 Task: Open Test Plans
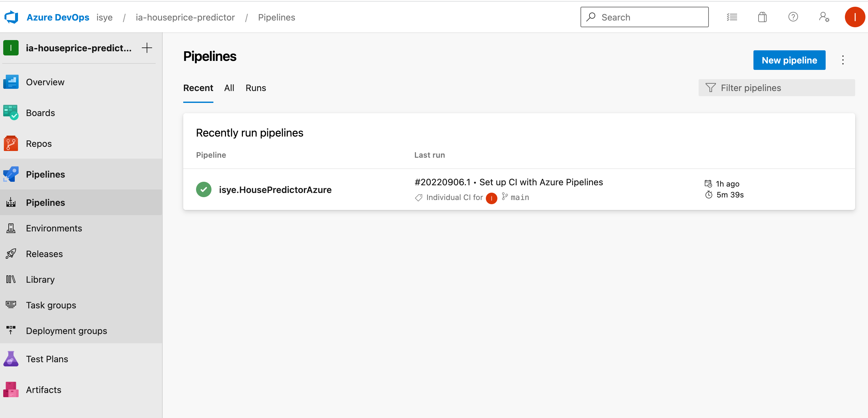click(x=47, y=359)
